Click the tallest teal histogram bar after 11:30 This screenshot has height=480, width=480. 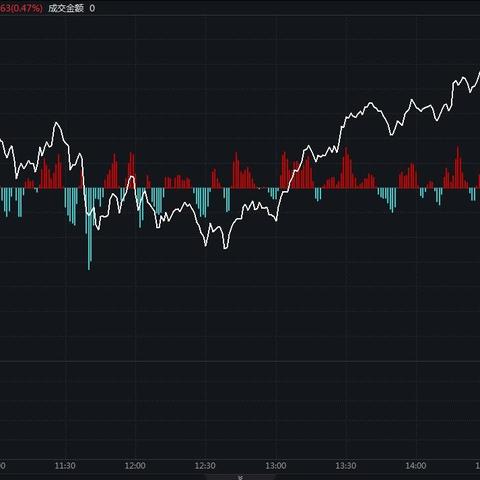point(89,229)
